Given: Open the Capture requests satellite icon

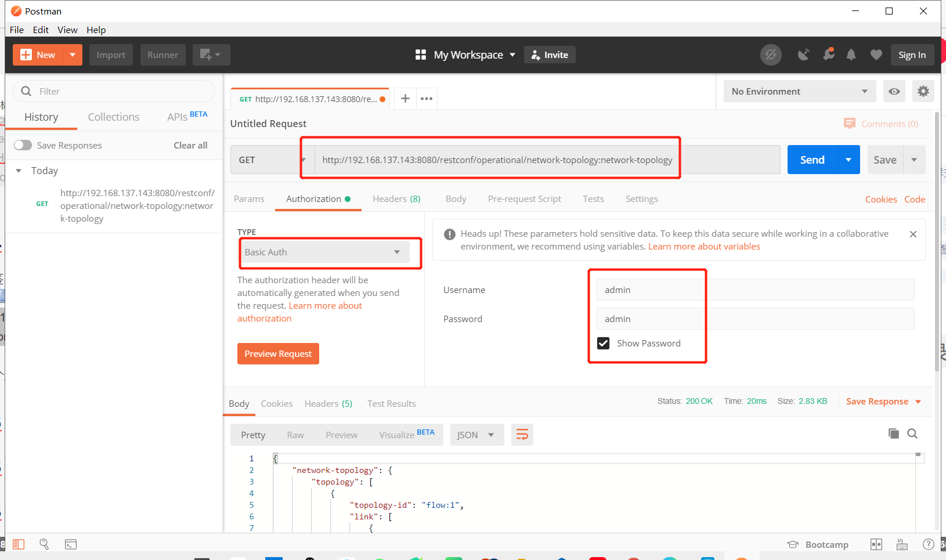Looking at the screenshot, I should pos(804,55).
